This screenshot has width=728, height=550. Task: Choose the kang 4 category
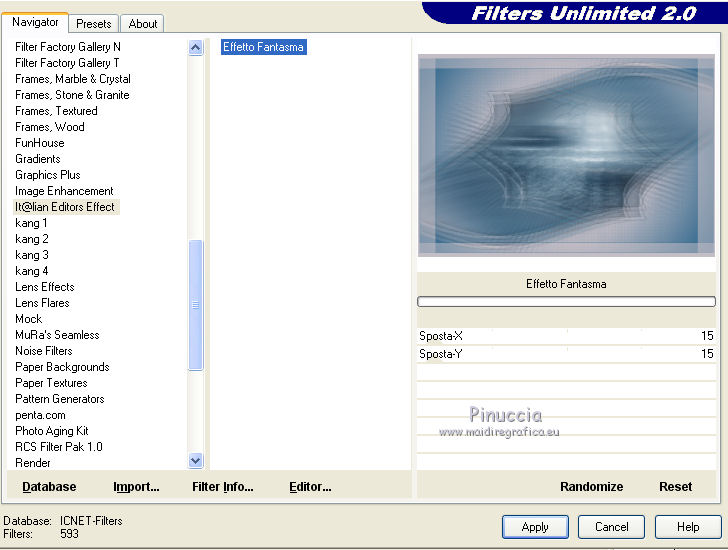[x=32, y=271]
